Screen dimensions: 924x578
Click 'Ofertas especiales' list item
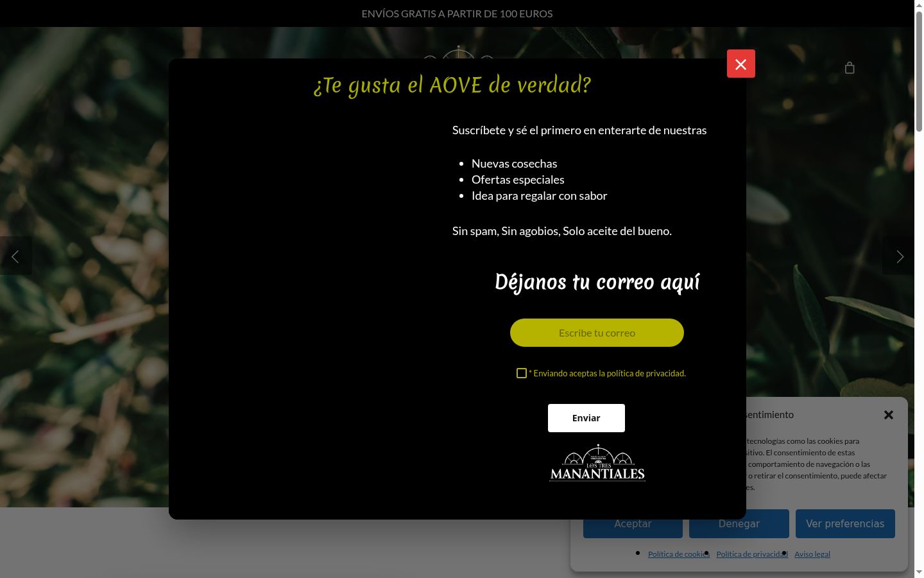pyautogui.click(x=518, y=179)
